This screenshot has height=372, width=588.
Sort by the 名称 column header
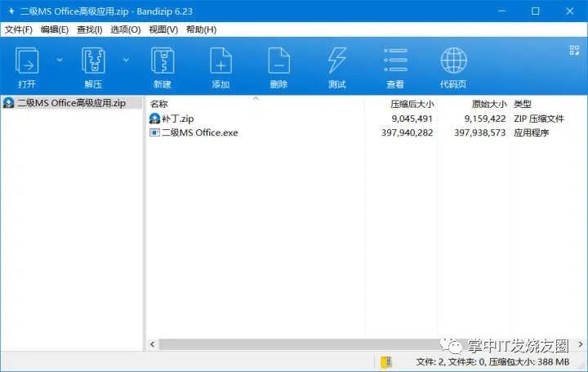[159, 104]
